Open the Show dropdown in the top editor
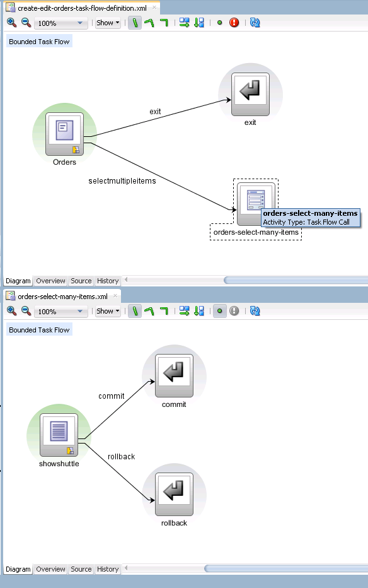This screenshot has height=588, width=368. [x=108, y=23]
